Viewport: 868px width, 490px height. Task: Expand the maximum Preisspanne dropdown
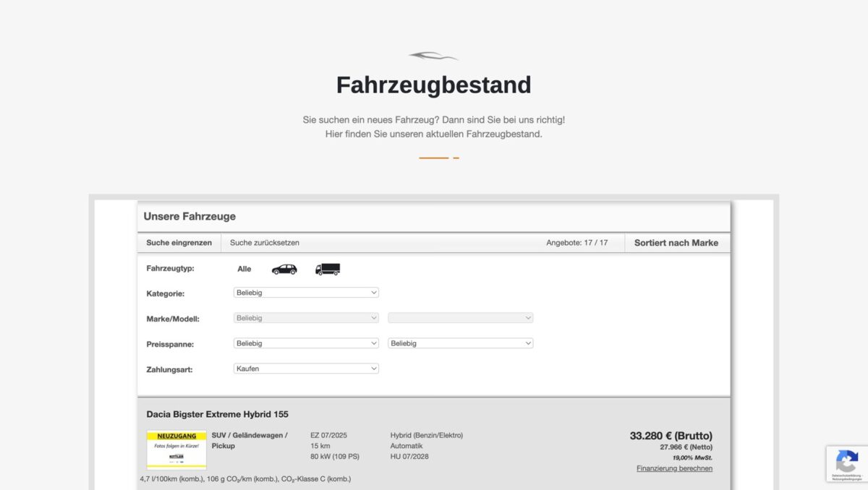pos(461,343)
